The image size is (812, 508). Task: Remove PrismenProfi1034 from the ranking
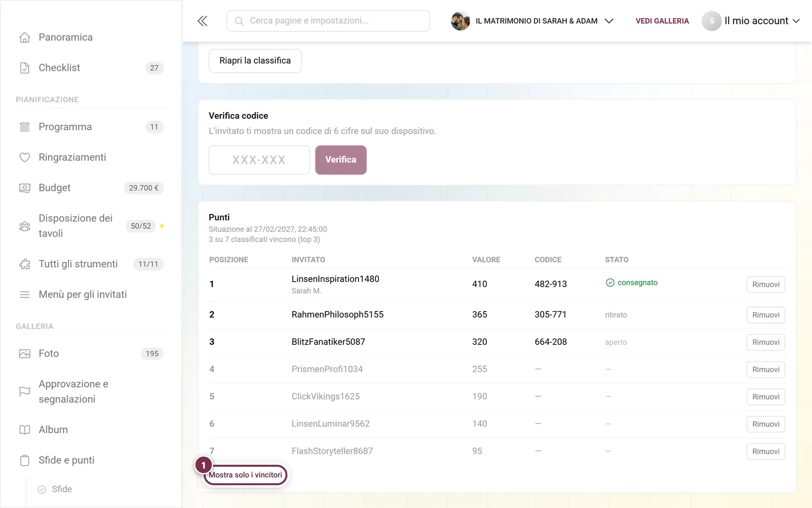(x=766, y=370)
